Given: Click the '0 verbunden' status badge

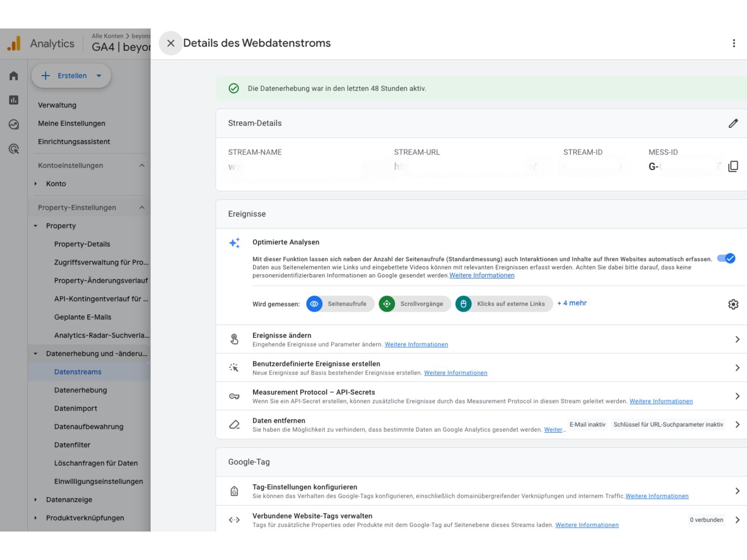Looking at the screenshot, I should pos(706,520).
